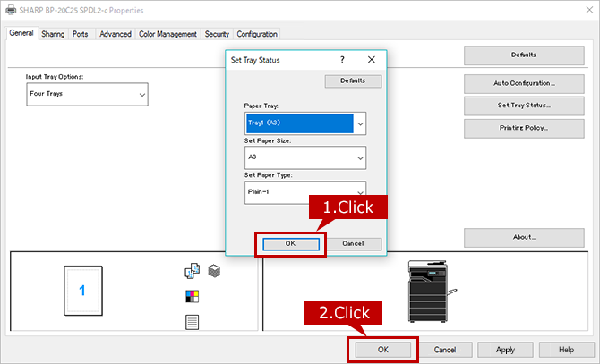
Task: Close the Properties window
Action: click(x=589, y=10)
